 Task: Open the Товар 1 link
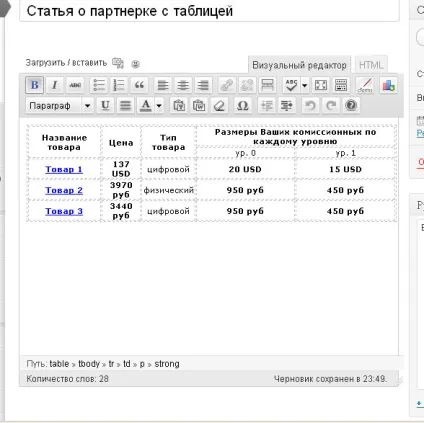coord(64,169)
